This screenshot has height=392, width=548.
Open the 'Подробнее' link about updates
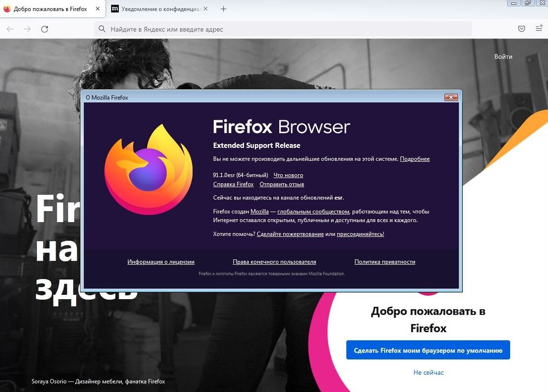point(415,159)
